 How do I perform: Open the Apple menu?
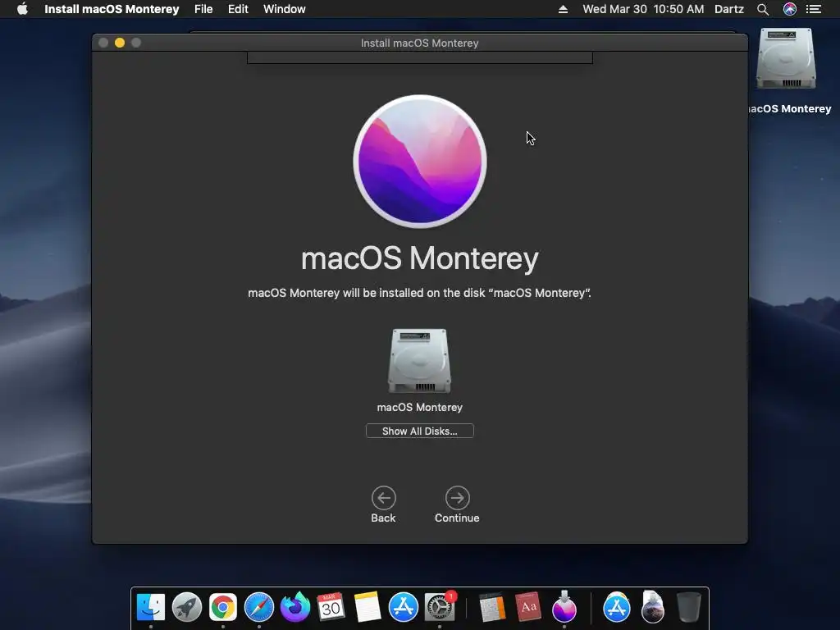pos(22,9)
